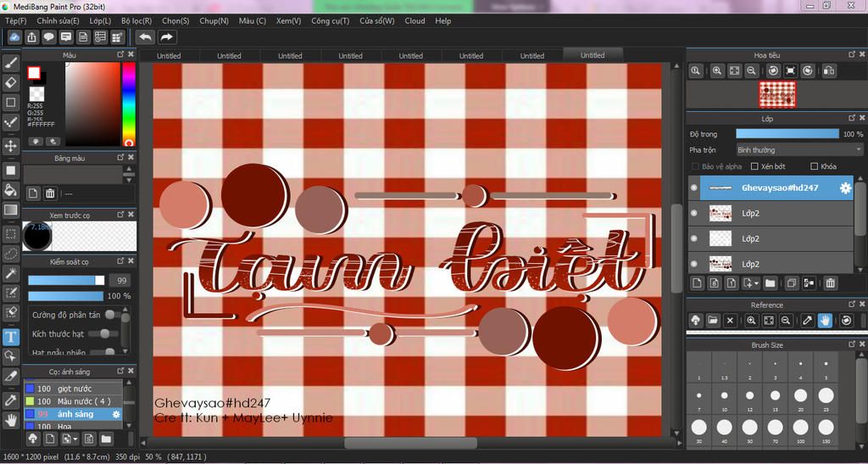
Task: Create a layer folder in the Layer panel
Action: coord(770,283)
